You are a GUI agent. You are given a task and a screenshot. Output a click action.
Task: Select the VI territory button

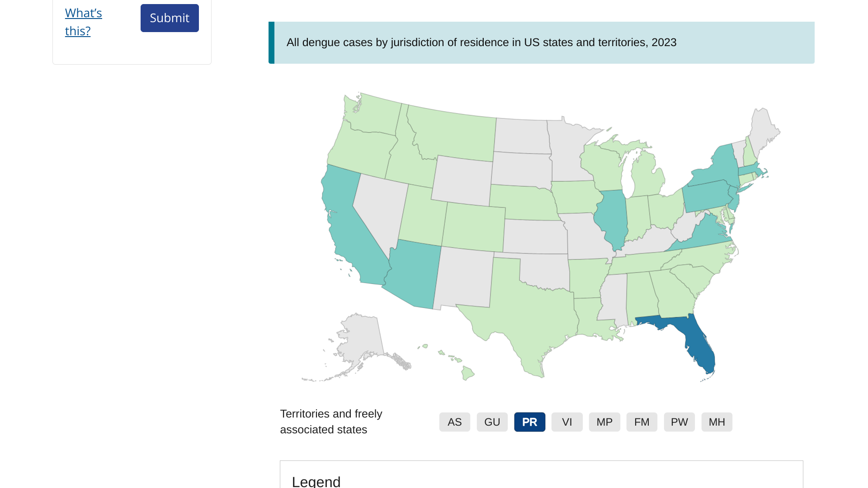point(567,422)
